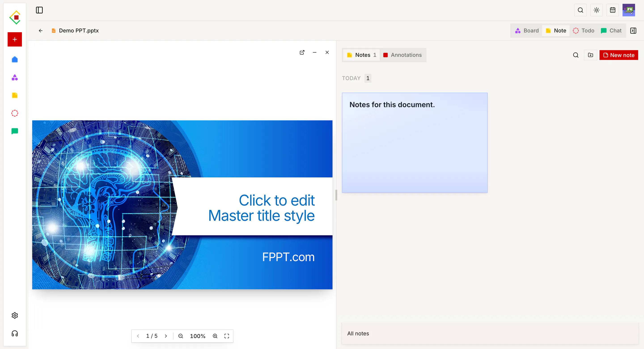Open the green Chat icon in left sidebar

[15, 131]
